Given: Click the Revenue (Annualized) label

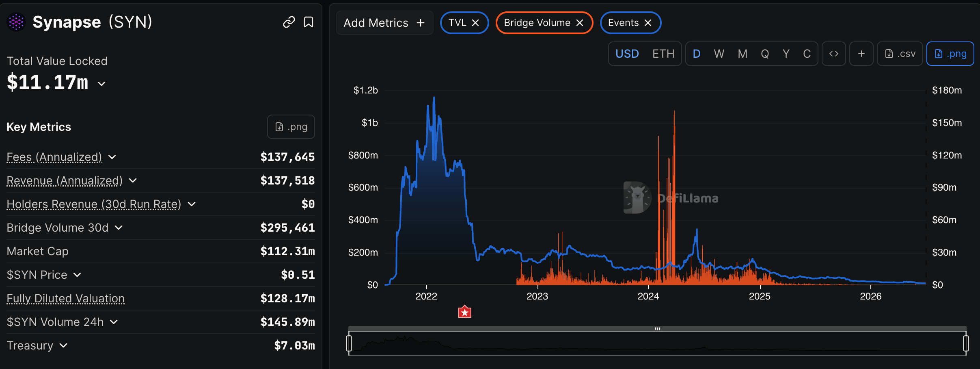Looking at the screenshot, I should coord(65,180).
